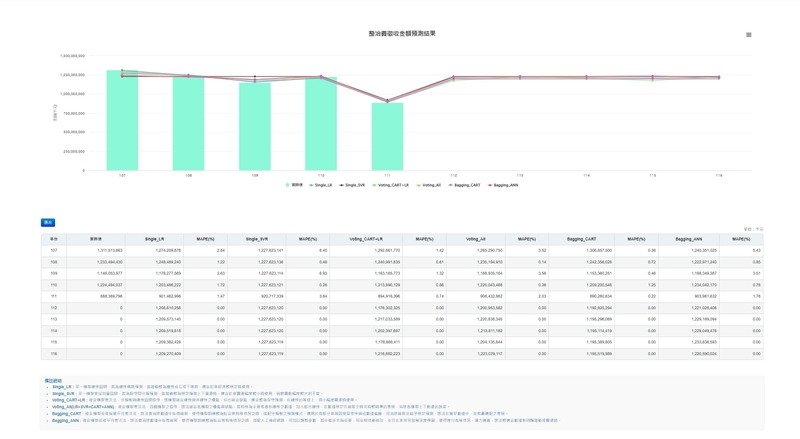
Task: Toggle Voting_CART+LR legend item
Action: coord(391,185)
